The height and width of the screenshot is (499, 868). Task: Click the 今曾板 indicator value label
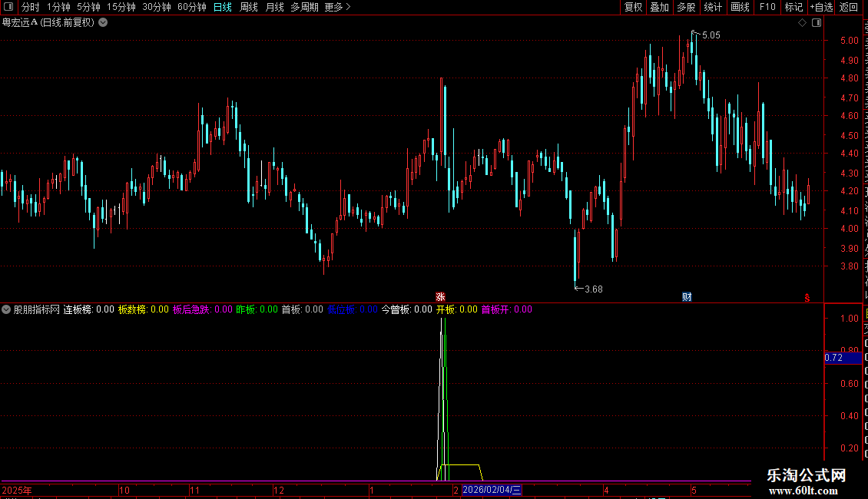click(x=407, y=310)
